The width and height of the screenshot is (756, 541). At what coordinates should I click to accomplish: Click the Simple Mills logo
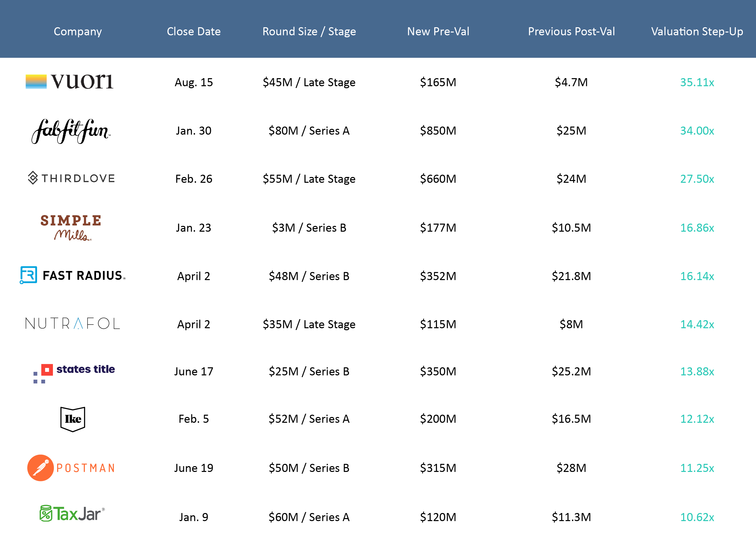[x=71, y=228]
